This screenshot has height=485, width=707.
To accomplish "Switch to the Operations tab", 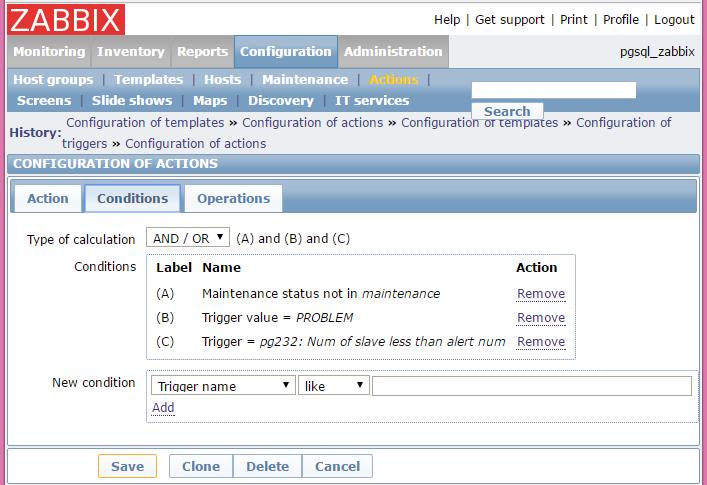I will click(233, 198).
